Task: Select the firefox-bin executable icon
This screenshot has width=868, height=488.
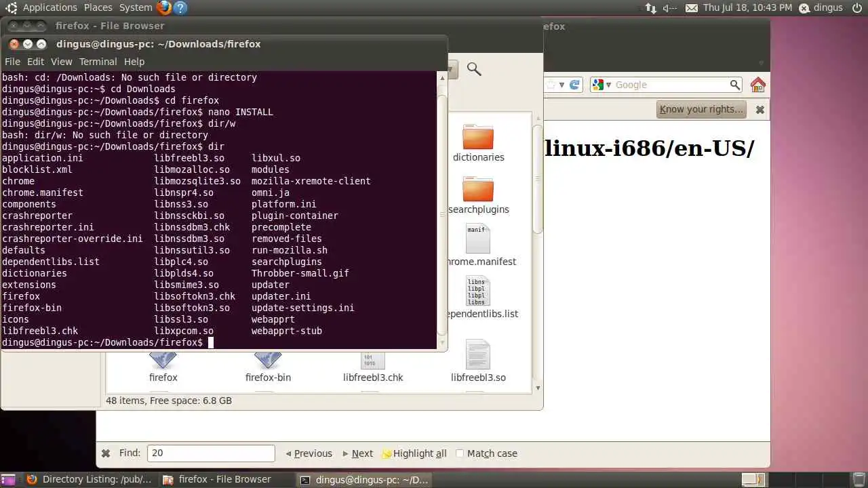Action: [x=268, y=360]
